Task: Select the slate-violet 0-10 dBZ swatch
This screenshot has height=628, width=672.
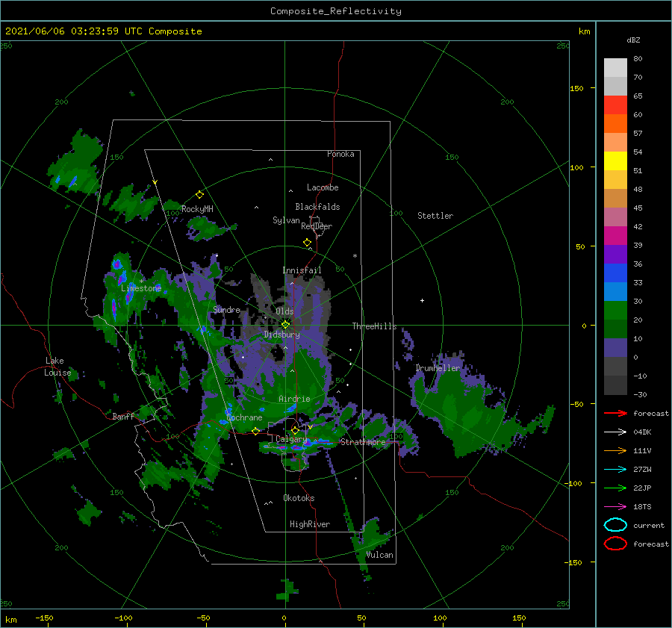Action: coord(615,347)
